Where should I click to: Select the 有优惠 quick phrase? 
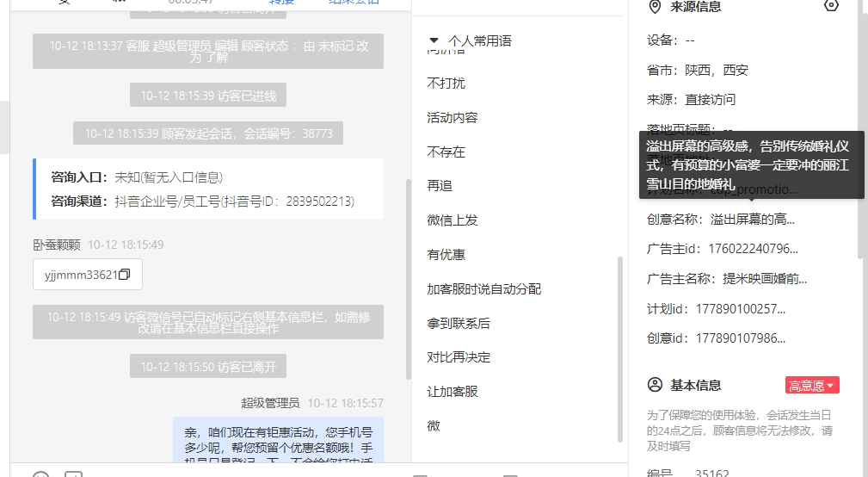click(446, 254)
